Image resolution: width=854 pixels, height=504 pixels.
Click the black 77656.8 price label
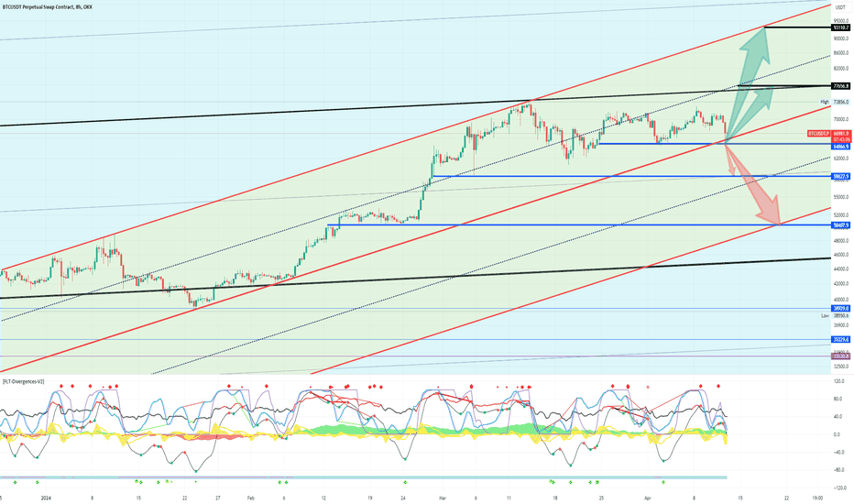coord(841,86)
